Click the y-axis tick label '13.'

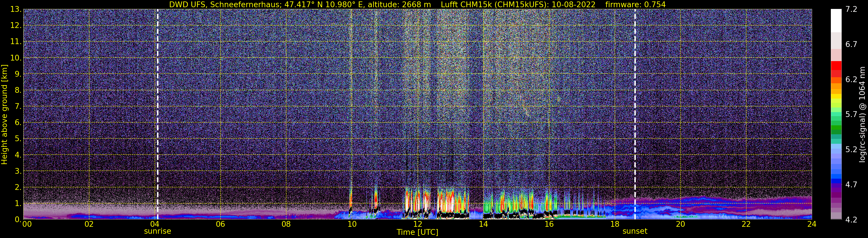(16, 10)
